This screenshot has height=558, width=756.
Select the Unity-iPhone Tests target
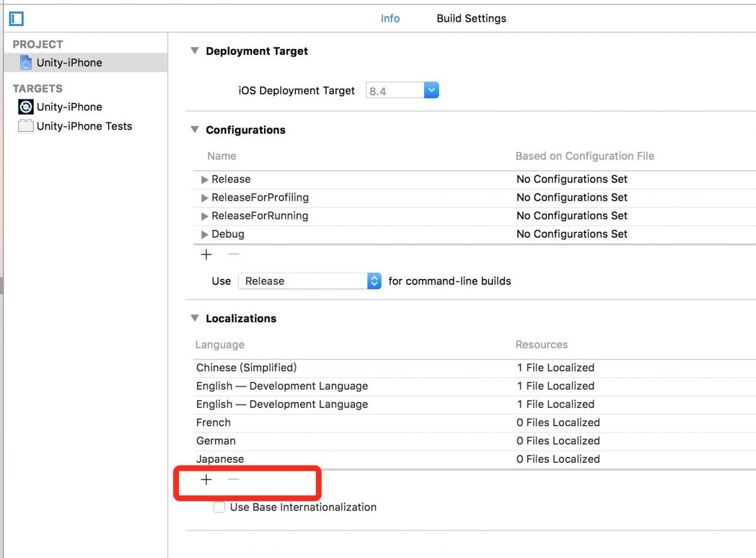(x=86, y=126)
